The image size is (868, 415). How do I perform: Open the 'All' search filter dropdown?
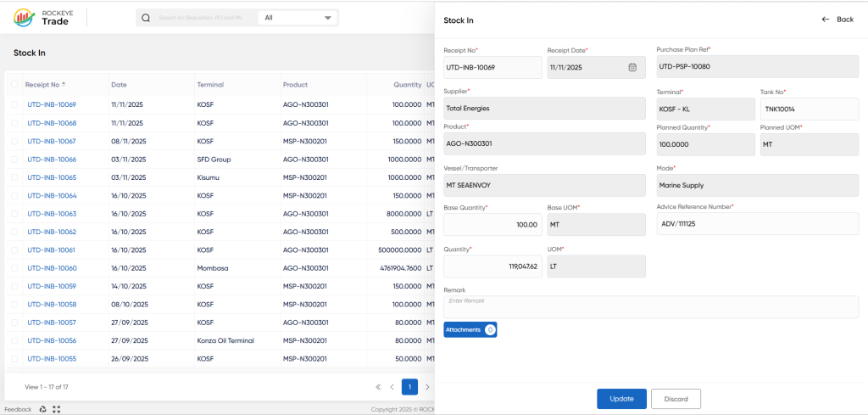(298, 18)
